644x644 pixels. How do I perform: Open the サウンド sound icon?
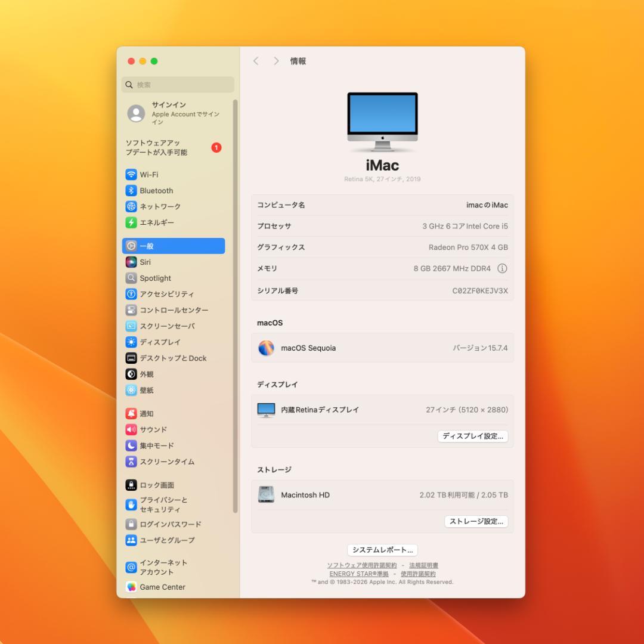pos(131,429)
